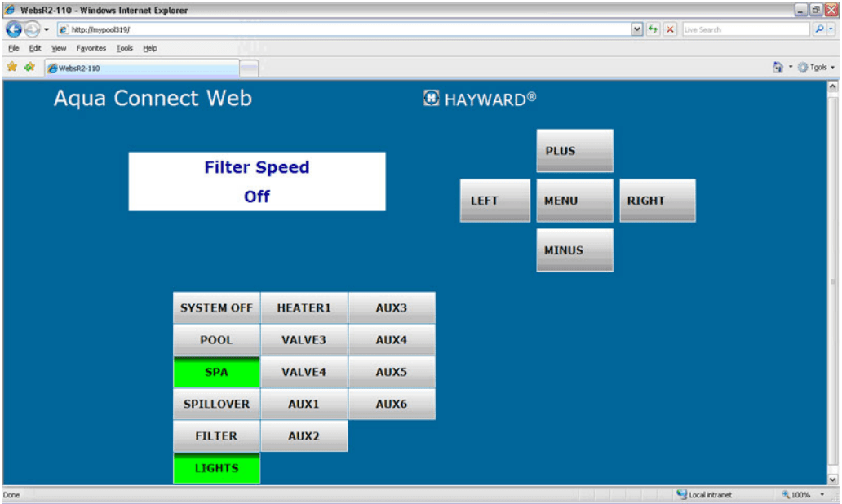
Task: Open the Tools dropdown in command bar
Action: click(816, 67)
